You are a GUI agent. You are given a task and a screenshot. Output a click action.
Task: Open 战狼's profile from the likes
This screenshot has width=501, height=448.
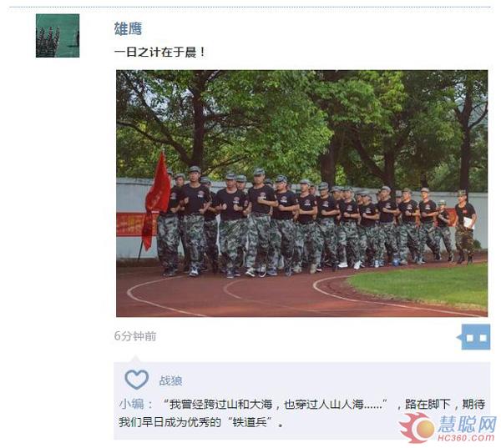pos(170,380)
